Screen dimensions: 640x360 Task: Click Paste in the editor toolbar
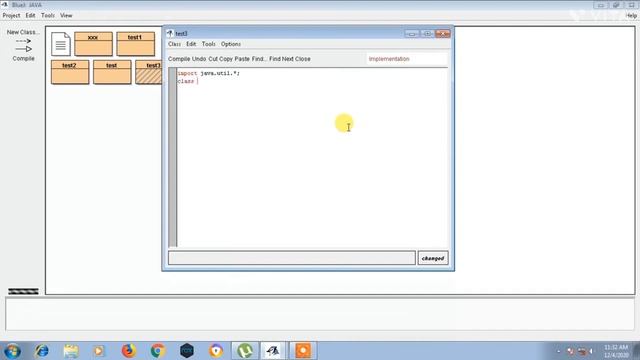242,59
